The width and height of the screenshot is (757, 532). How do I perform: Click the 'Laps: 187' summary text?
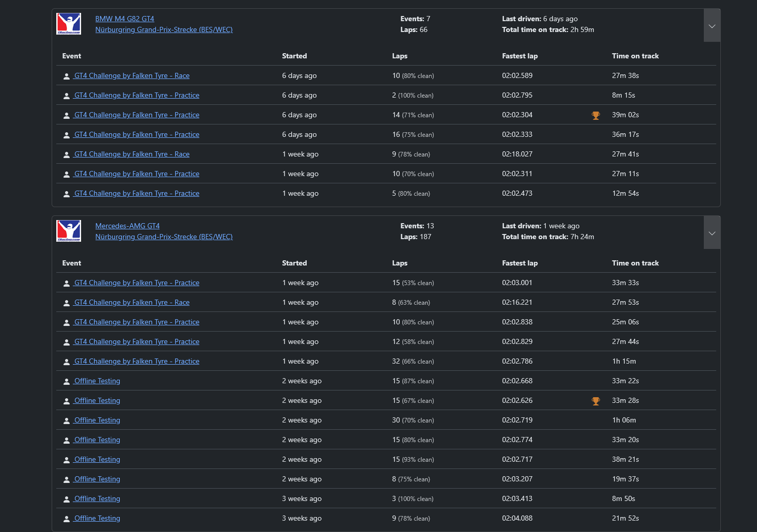[x=416, y=237]
